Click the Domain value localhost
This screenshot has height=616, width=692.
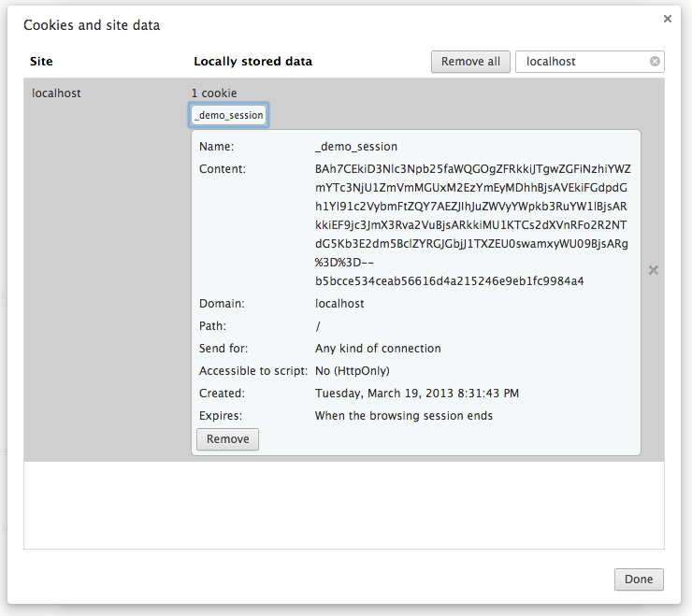coord(339,304)
